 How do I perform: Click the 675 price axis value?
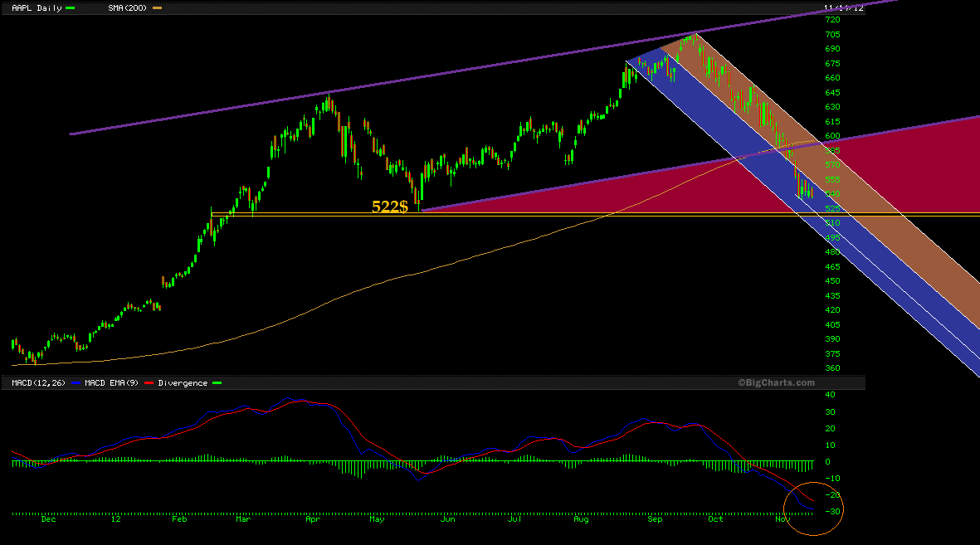pyautogui.click(x=832, y=64)
